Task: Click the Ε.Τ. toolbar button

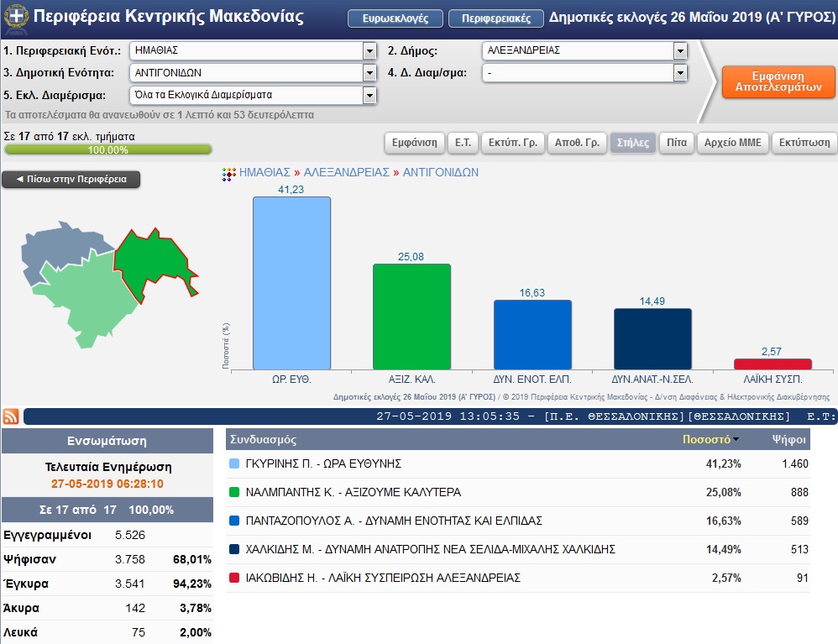Action: coord(463,143)
